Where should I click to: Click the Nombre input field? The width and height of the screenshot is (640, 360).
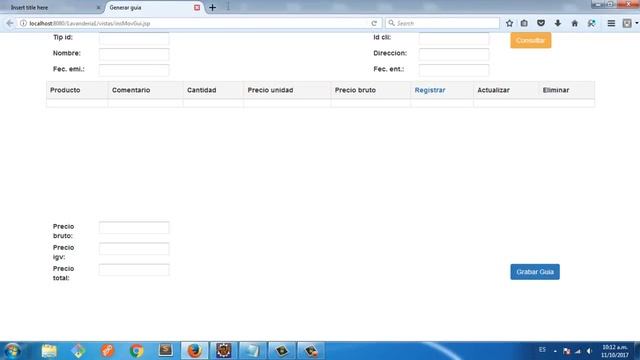pyautogui.click(x=134, y=54)
